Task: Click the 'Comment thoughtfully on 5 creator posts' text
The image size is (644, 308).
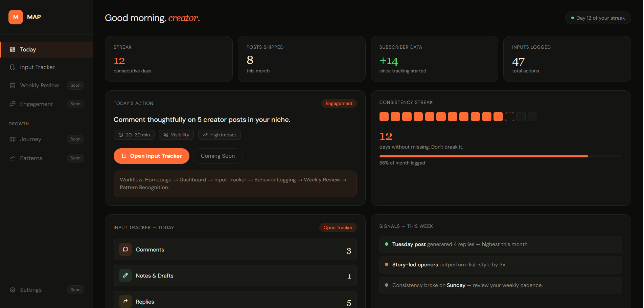Action: (202, 119)
